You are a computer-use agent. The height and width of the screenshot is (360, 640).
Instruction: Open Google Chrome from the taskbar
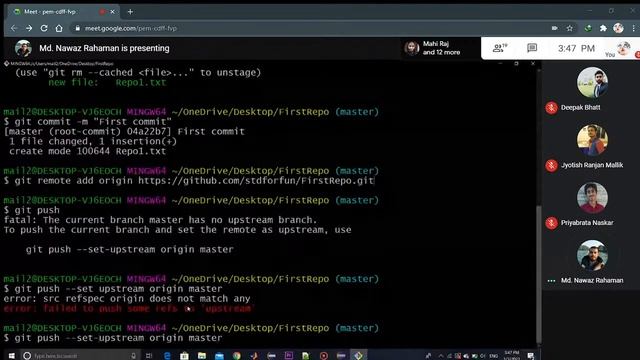237,356
